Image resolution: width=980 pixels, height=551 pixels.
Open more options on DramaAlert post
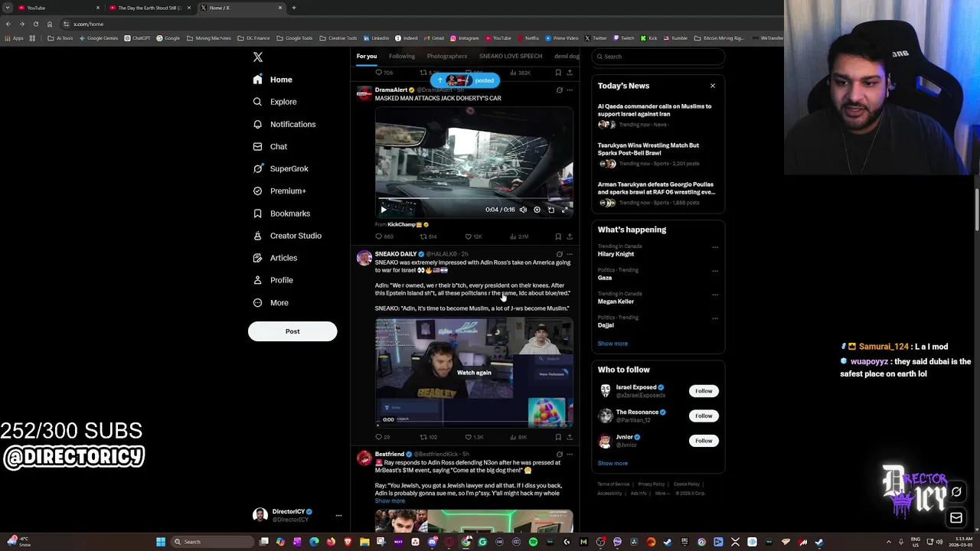[569, 90]
